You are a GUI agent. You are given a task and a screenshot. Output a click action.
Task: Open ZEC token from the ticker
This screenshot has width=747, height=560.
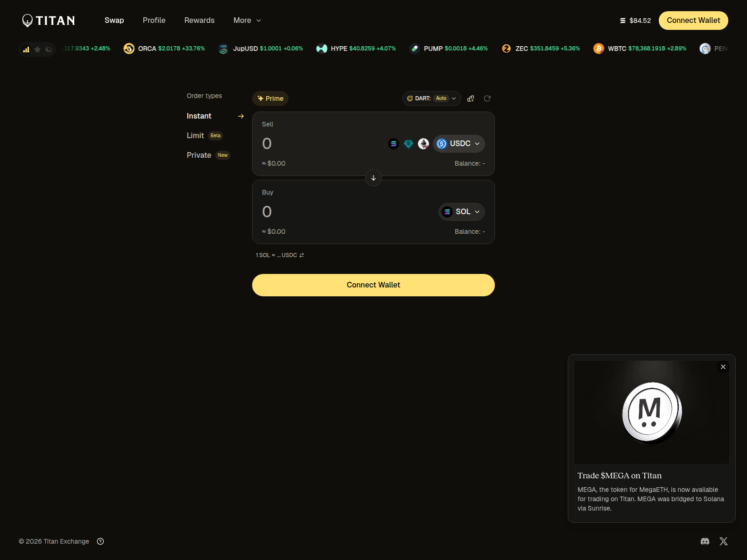[540, 49]
